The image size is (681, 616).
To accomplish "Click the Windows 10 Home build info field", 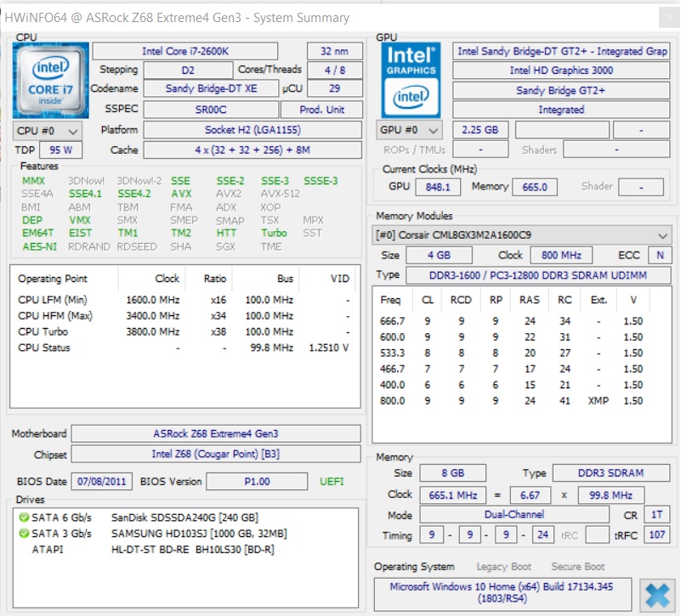I will [502, 593].
